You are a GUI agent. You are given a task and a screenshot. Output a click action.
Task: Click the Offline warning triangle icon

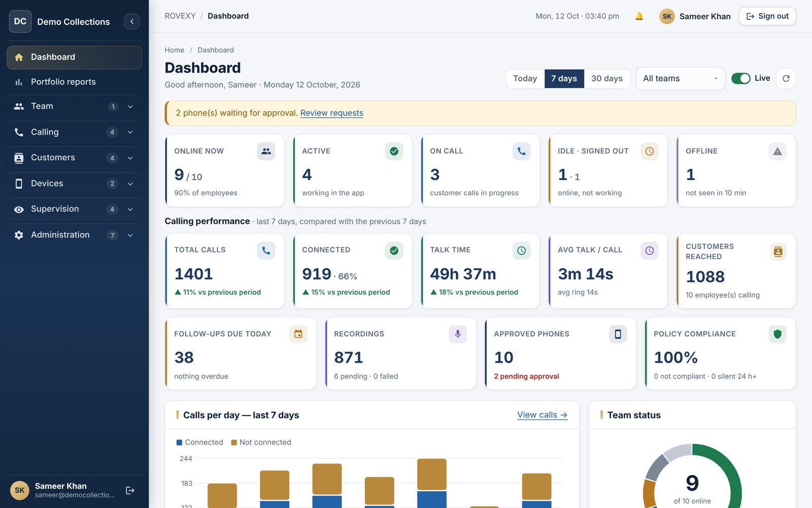tap(777, 151)
